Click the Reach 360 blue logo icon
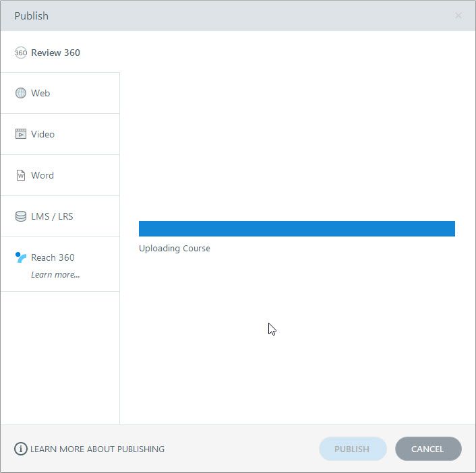The image size is (476, 473). tap(21, 257)
